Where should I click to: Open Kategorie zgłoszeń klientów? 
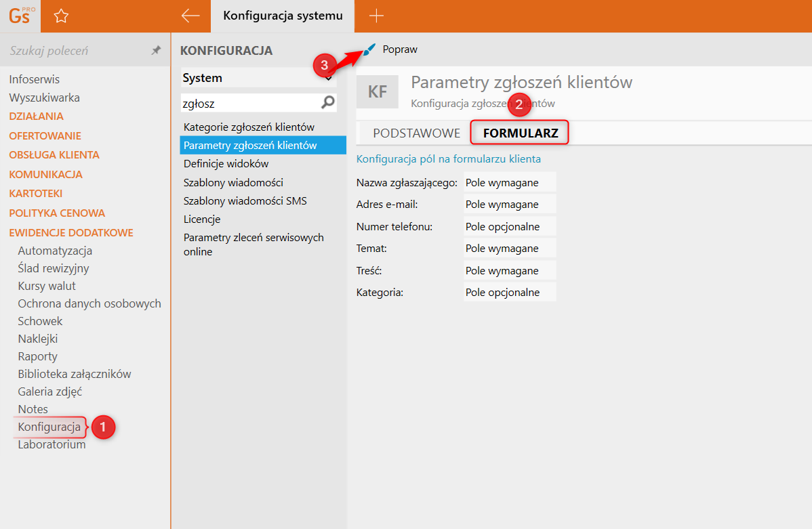(249, 127)
